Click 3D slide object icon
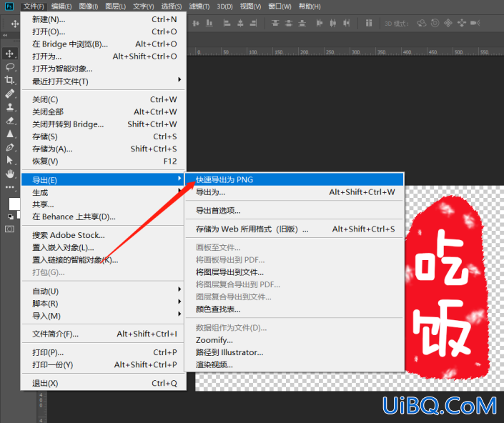Screen dimensions: 504x423 coord(462,23)
